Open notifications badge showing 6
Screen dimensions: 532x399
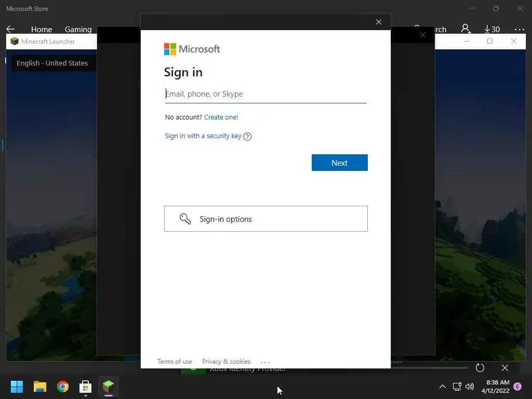pyautogui.click(x=517, y=387)
